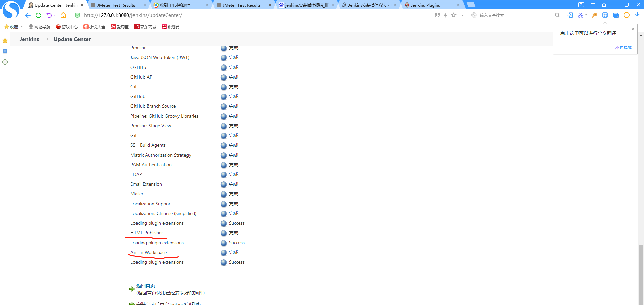Viewport: 644px width, 305px height.
Task: Open the key password manager icon
Action: (594, 15)
